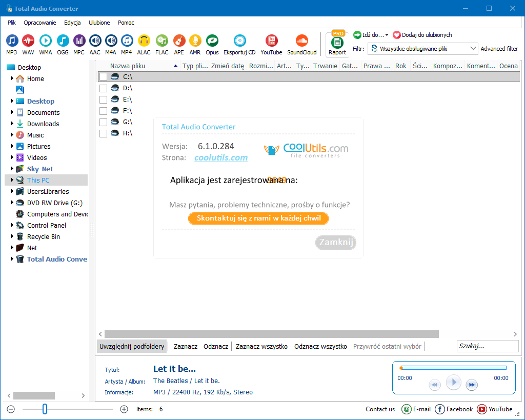
Task: Open the Opracowanie menu
Action: pos(40,23)
